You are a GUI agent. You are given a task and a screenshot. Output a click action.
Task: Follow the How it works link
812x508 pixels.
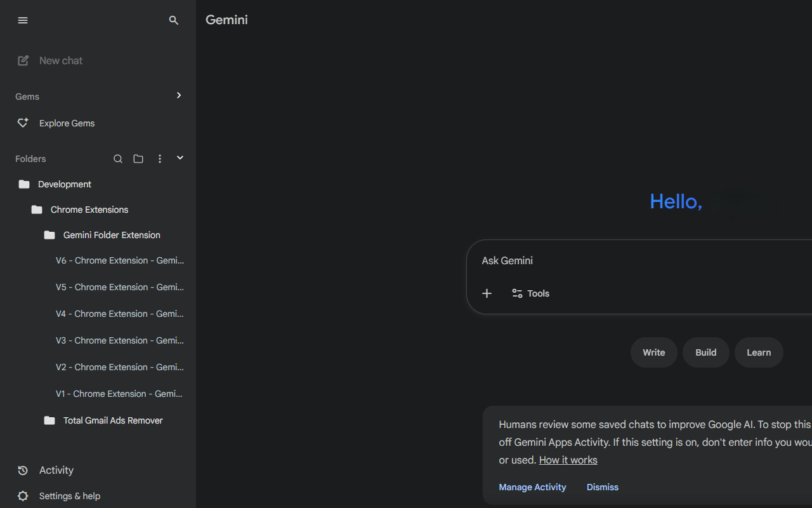click(x=568, y=460)
